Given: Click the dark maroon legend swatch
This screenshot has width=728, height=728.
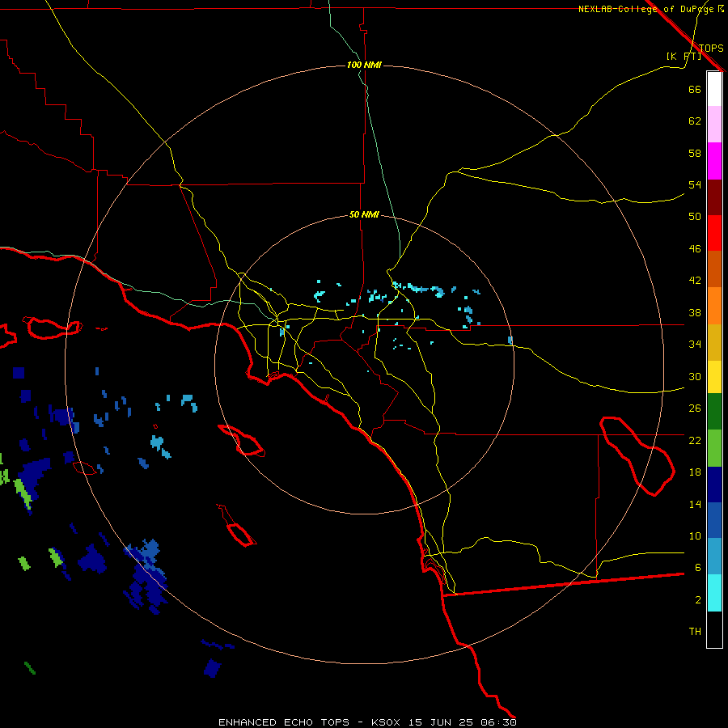Looking at the screenshot, I should (x=714, y=197).
